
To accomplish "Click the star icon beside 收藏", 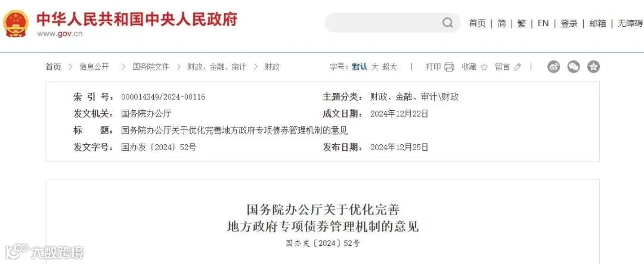I will point(484,67).
